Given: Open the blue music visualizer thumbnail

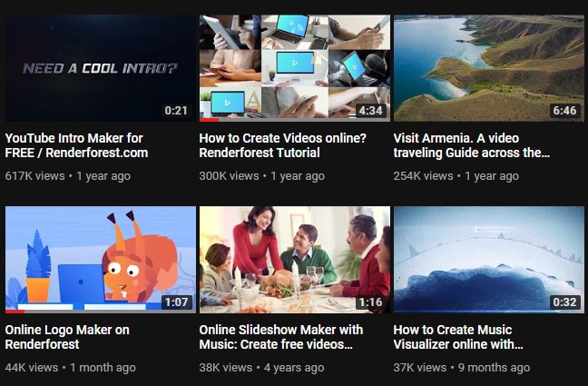Looking at the screenshot, I should 489,260.
